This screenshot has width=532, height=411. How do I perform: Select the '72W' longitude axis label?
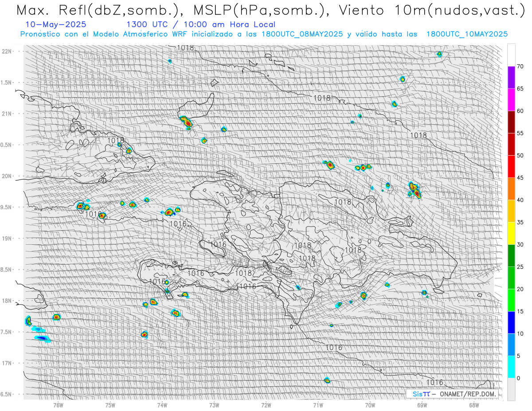pos(266,404)
